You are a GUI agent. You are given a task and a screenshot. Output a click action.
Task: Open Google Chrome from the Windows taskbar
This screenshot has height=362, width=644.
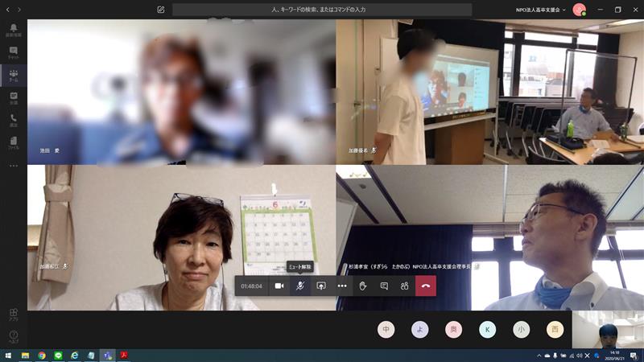tap(41, 355)
